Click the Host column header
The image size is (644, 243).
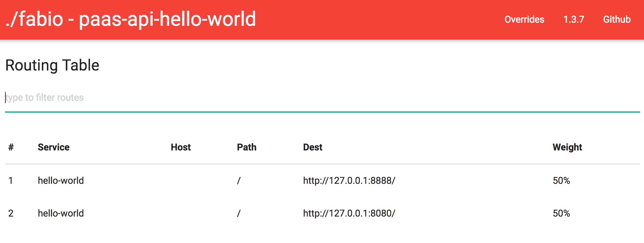[x=181, y=147]
